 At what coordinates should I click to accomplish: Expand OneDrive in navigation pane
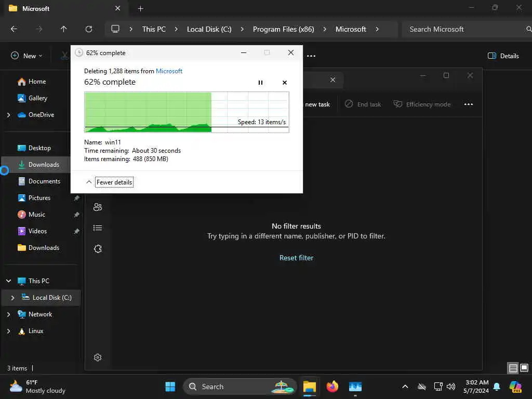click(8, 115)
